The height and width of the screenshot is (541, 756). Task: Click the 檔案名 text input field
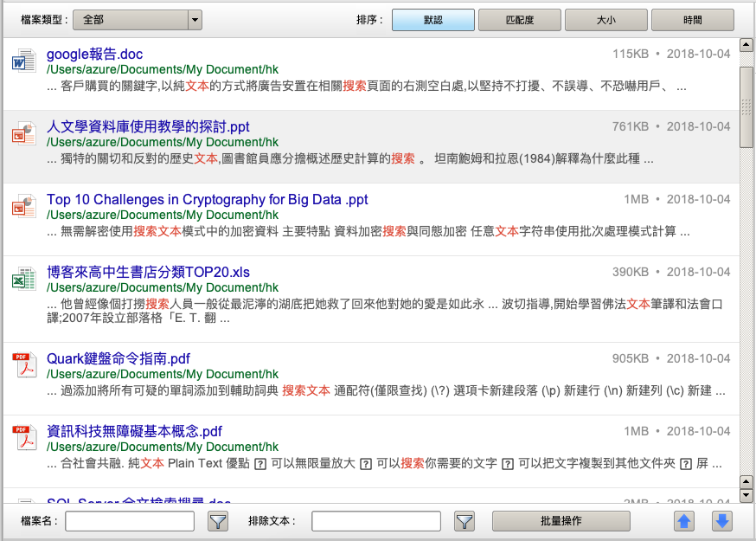tap(134, 521)
